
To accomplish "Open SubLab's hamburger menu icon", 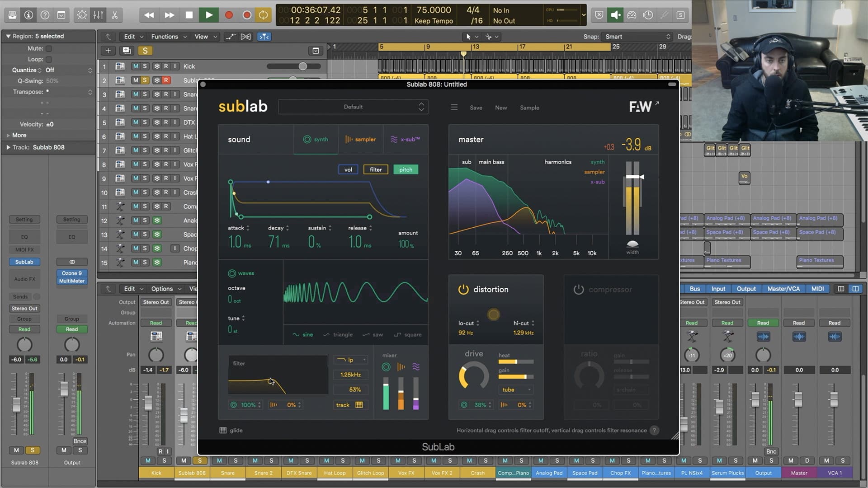I will [454, 108].
